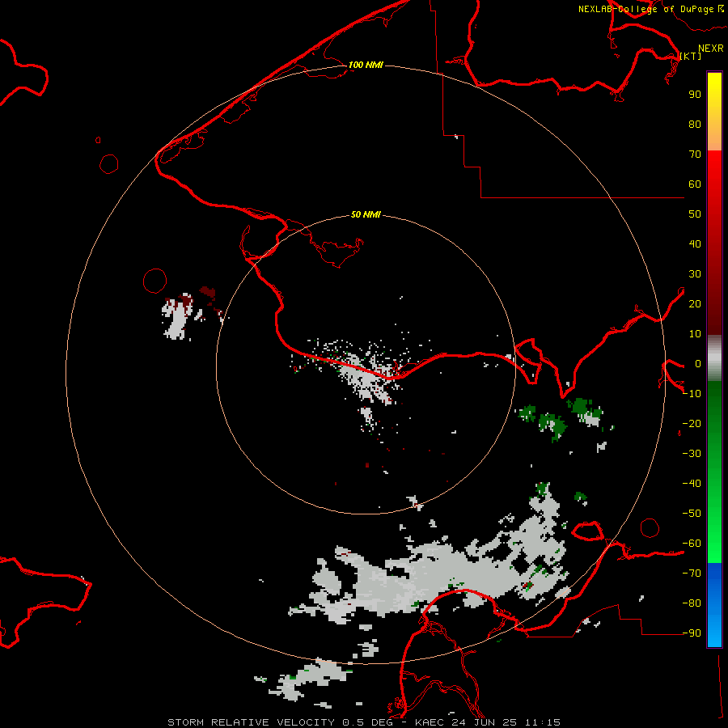
Task: Click the positive 30 scale value
Action: [x=695, y=274]
